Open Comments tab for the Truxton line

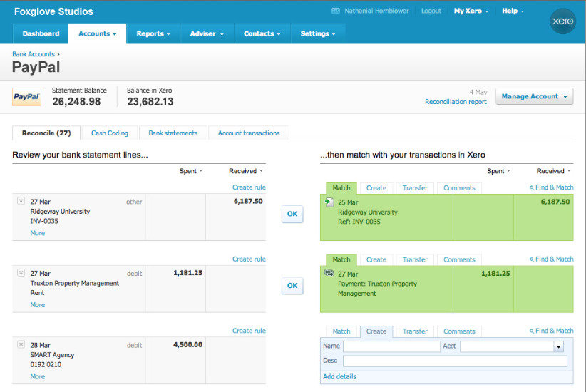(459, 259)
